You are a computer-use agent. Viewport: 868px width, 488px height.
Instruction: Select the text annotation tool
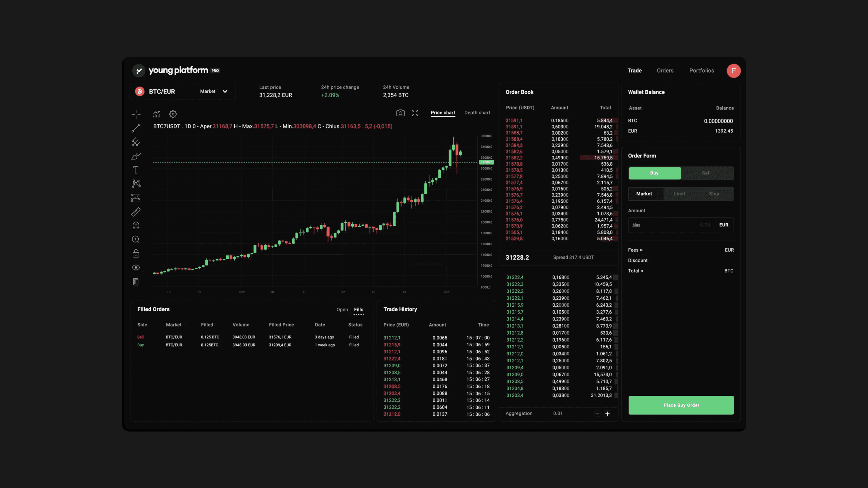pyautogui.click(x=135, y=170)
